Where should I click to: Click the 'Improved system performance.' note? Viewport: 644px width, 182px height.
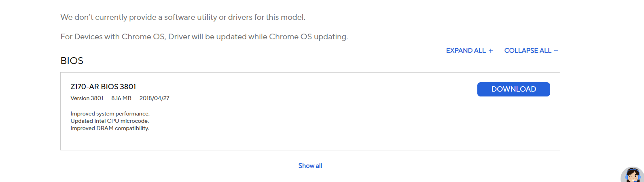[110, 113]
